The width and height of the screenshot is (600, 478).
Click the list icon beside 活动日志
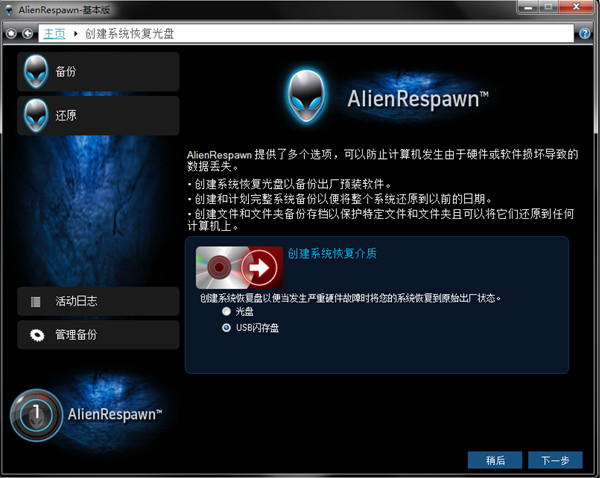(x=36, y=302)
